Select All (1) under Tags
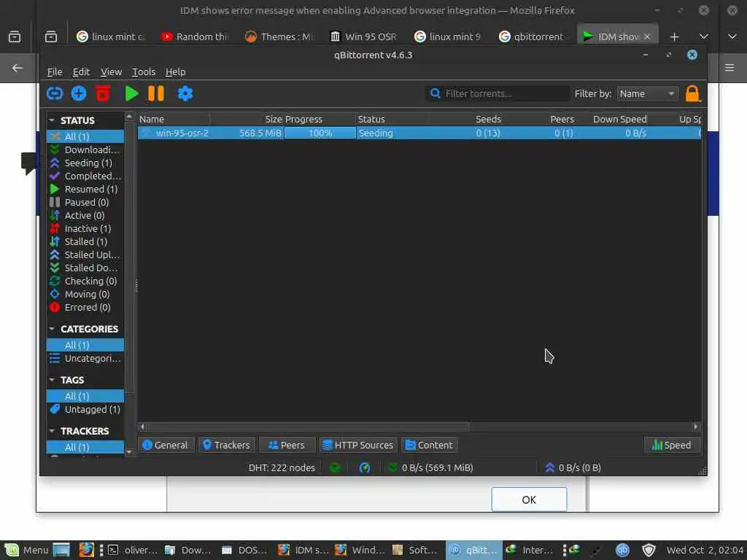The height and width of the screenshot is (560, 747). point(85,396)
